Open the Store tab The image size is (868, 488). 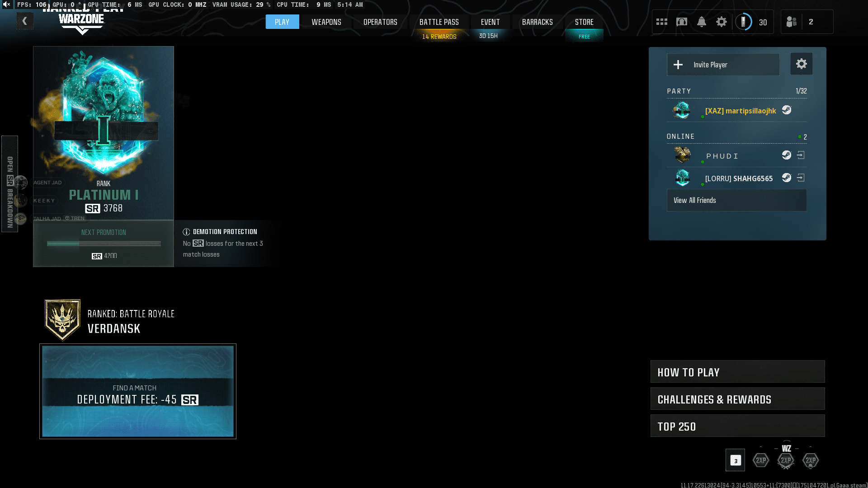tap(584, 22)
